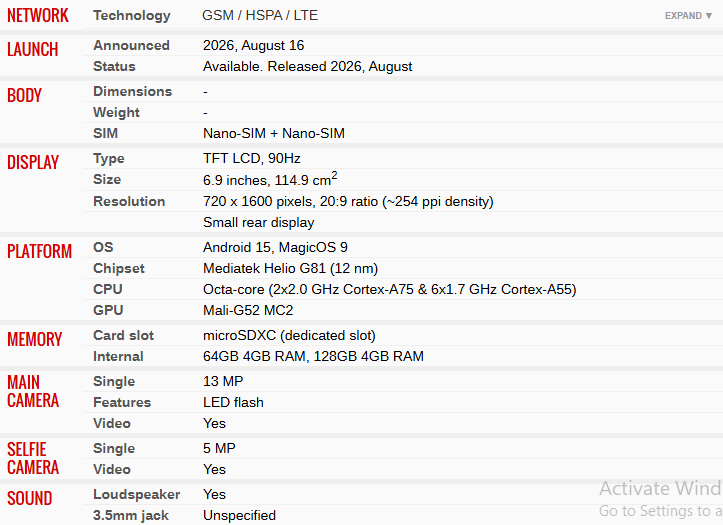The image size is (723, 525).
Task: Open the CPU spec label
Action: (x=108, y=289)
